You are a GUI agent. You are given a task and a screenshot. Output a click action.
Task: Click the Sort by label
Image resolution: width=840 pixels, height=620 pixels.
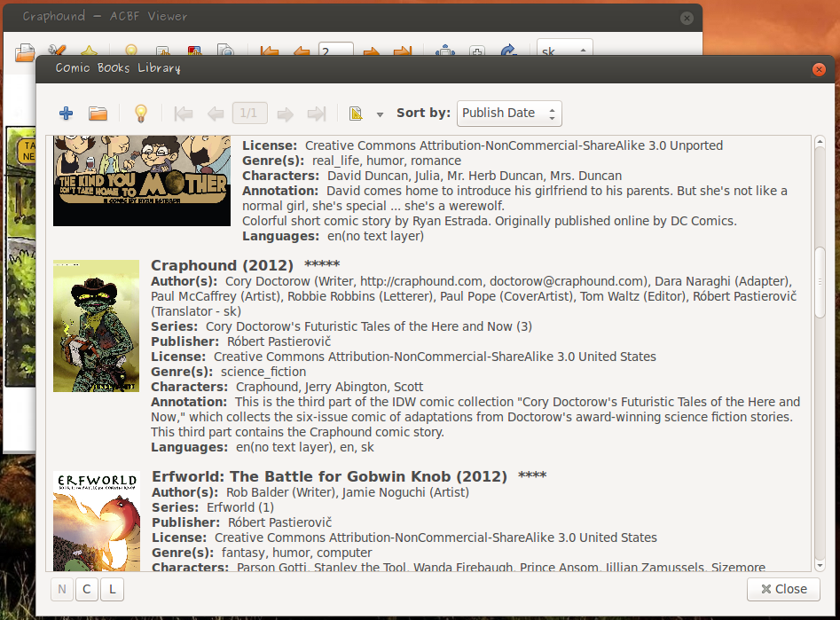[423, 113]
